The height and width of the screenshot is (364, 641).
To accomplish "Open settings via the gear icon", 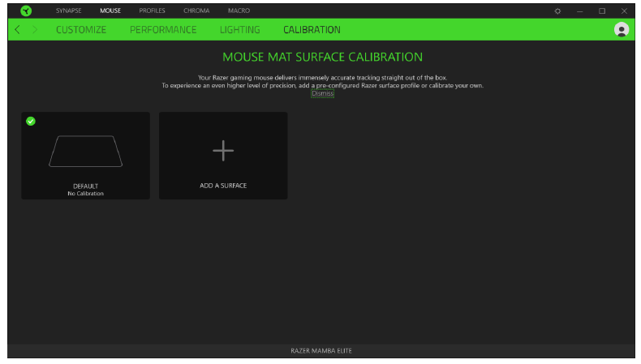I will click(557, 11).
